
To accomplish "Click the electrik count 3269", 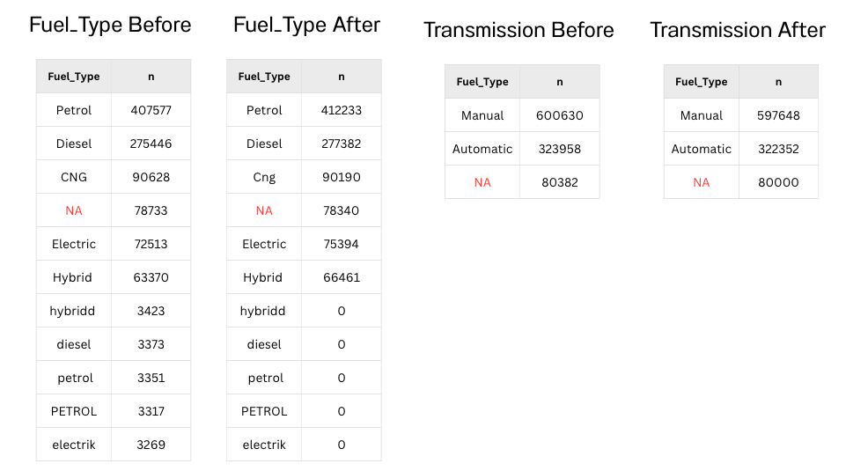I will [x=151, y=445].
